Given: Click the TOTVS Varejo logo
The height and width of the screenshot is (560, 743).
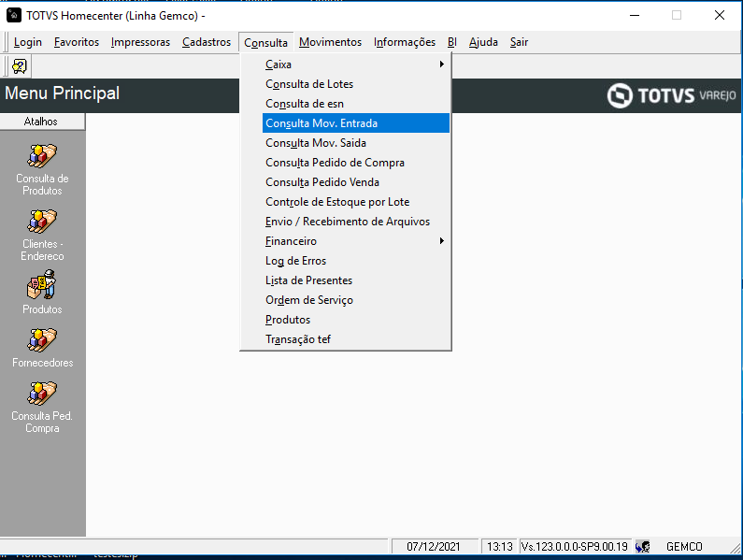Looking at the screenshot, I should pyautogui.click(x=671, y=95).
